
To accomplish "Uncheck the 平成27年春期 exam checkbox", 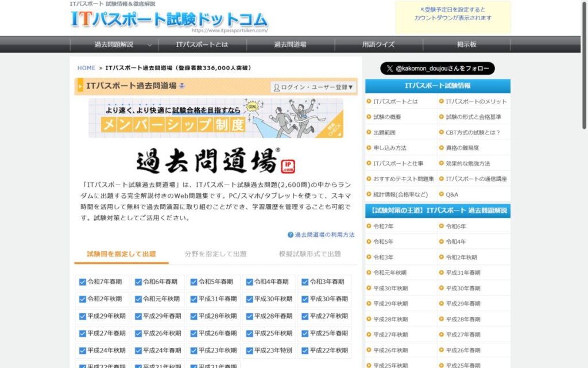I will (x=83, y=333).
